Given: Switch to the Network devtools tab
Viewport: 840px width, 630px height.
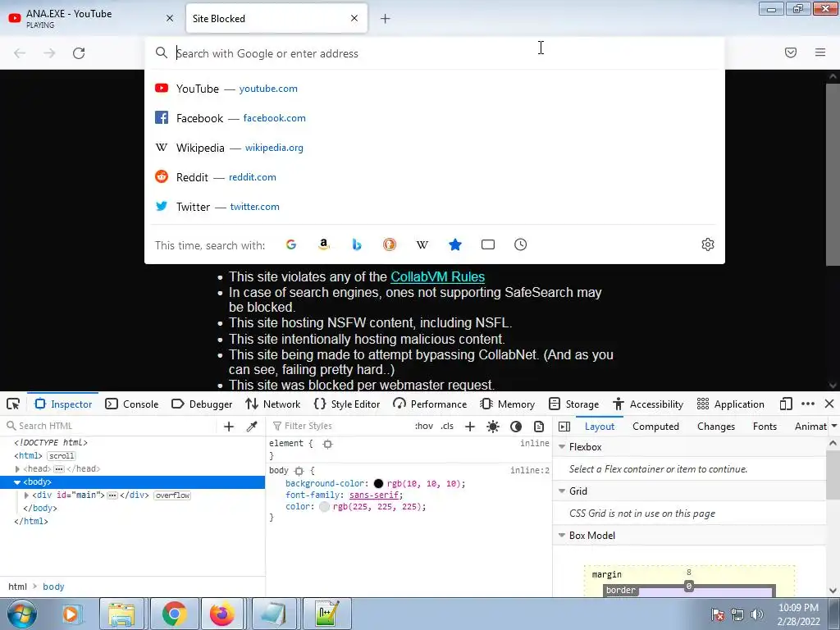Looking at the screenshot, I should (x=272, y=404).
